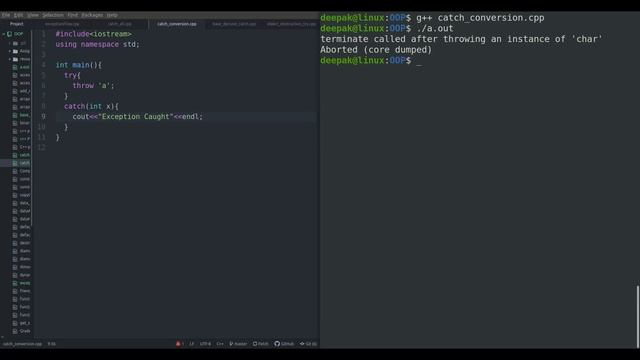Open the Edit menu
This screenshot has width=640, height=360.
18,15
